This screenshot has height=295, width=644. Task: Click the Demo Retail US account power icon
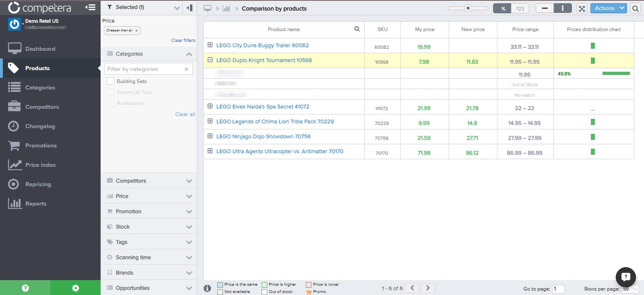(x=14, y=24)
